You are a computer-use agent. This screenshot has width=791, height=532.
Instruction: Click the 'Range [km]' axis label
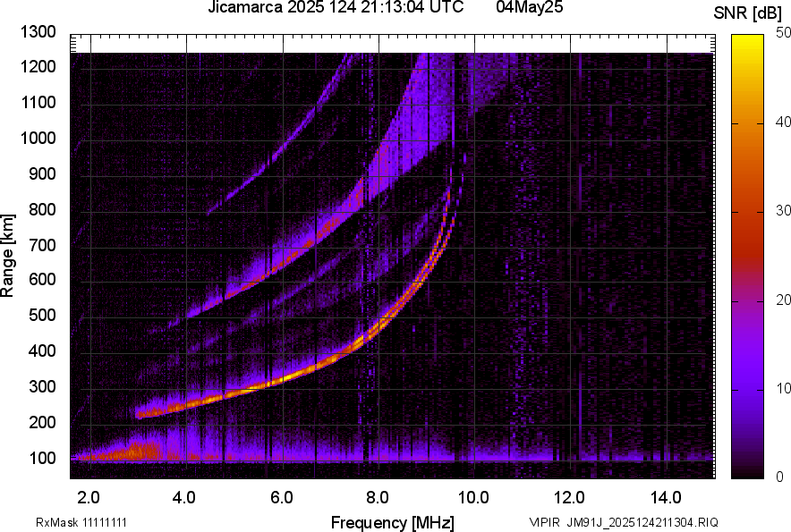[x=7, y=256]
